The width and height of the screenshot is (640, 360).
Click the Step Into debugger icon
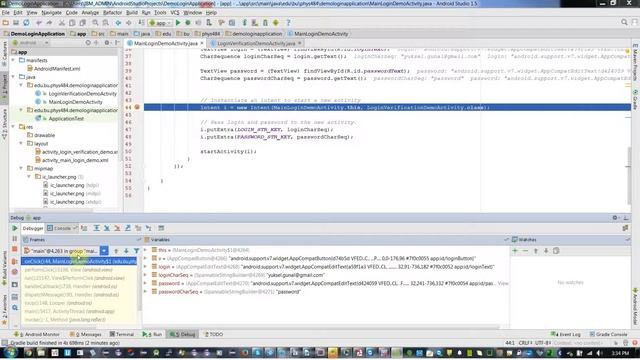click(107, 228)
